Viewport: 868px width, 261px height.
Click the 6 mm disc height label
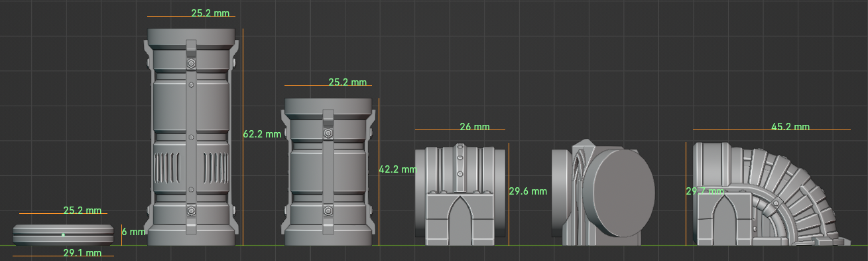[x=133, y=232]
